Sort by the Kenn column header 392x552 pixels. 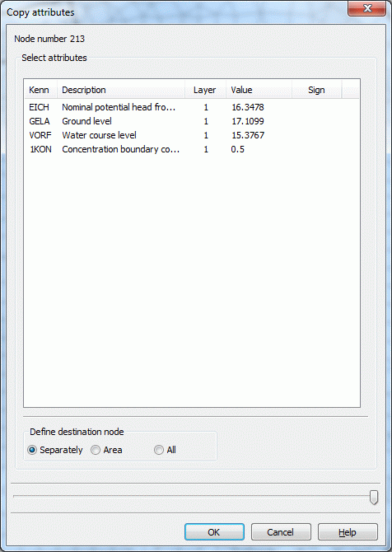[x=40, y=90]
